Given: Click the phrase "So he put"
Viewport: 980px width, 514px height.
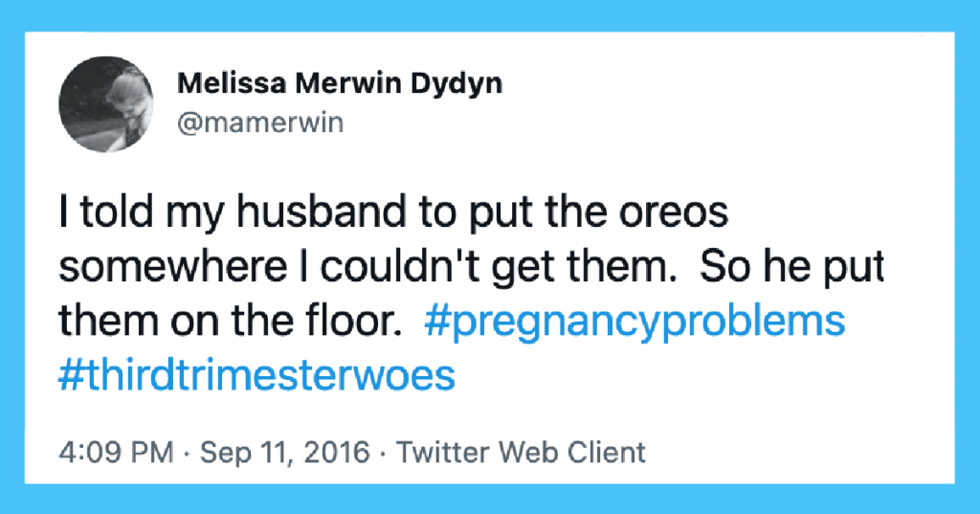Looking at the screenshot, I should (x=791, y=268).
